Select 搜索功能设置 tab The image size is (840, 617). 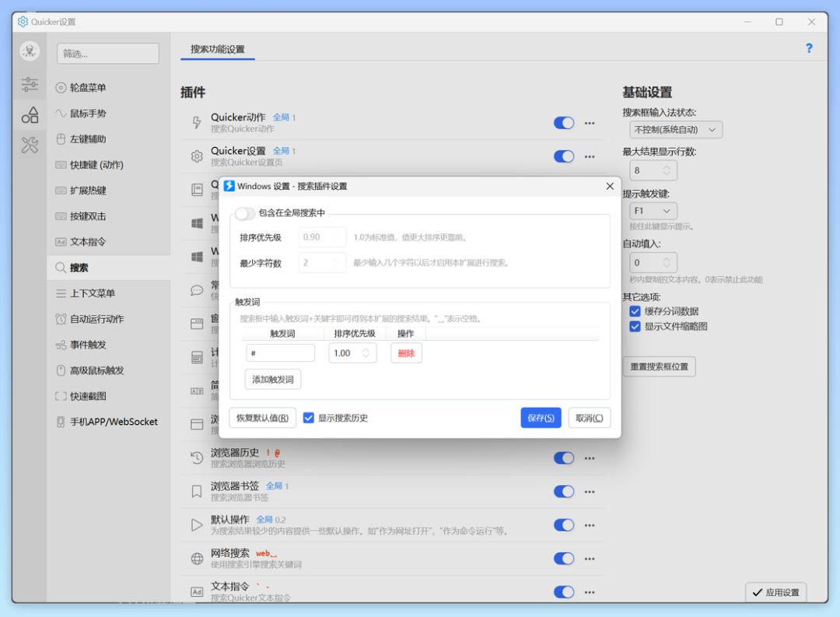point(218,49)
